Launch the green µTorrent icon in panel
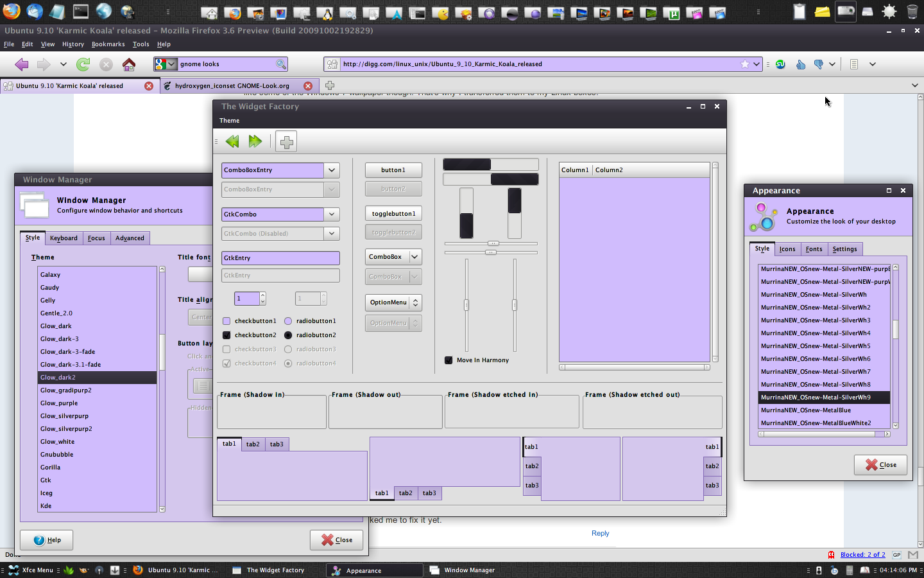Viewport: 924px width, 578px height. coord(671,13)
